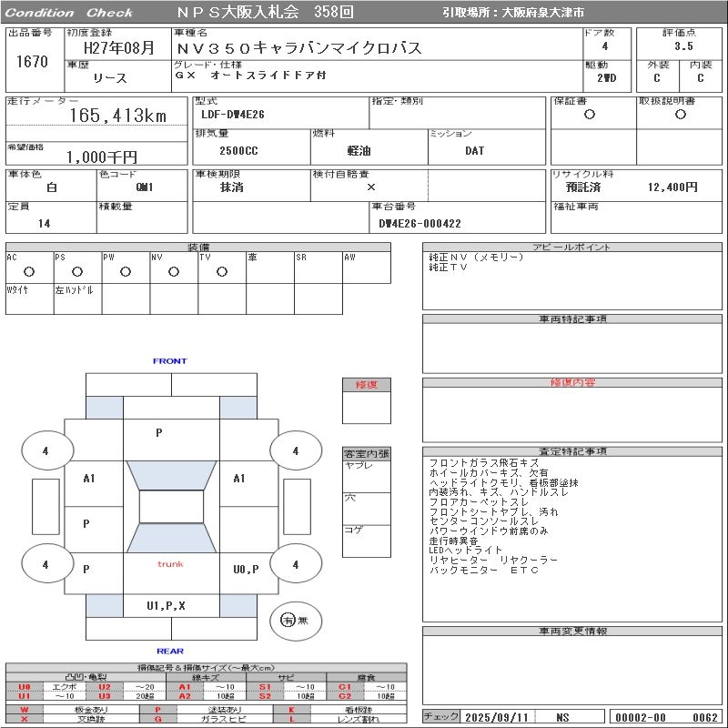This screenshot has height=728, width=728.
Task: Click the PW equipment circle
Action: pos(126,272)
